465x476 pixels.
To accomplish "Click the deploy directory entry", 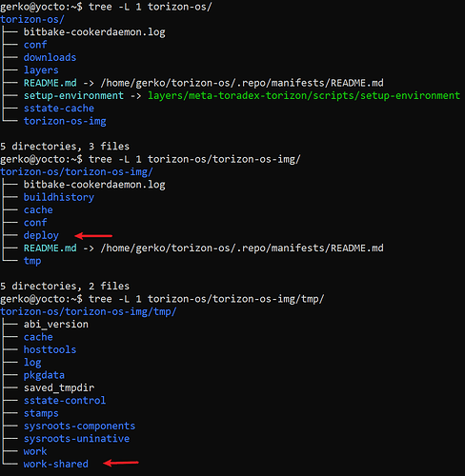I will tap(41, 236).
